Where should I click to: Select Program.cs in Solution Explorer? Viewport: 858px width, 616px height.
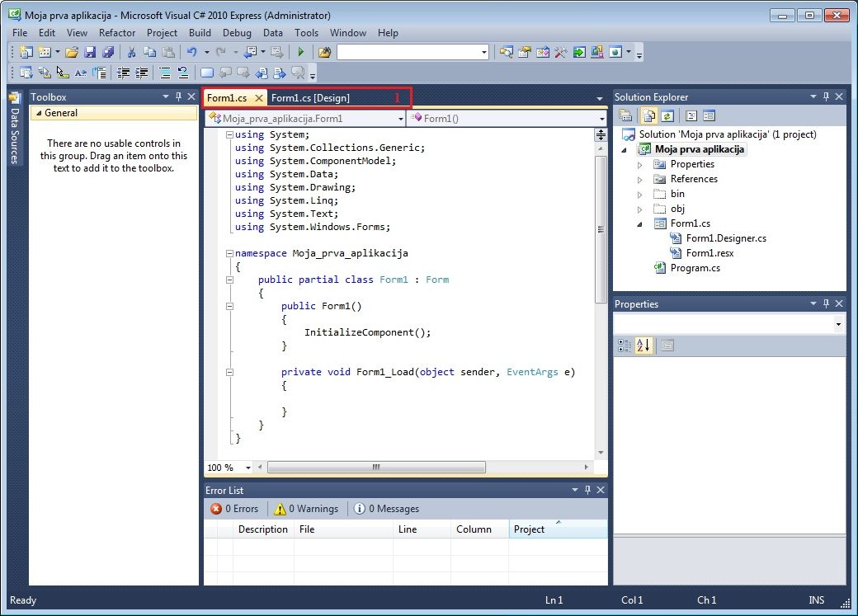pyautogui.click(x=695, y=268)
